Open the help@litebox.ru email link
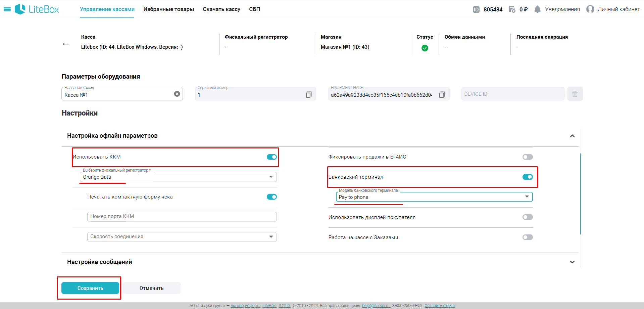644x309 pixels. click(376, 306)
